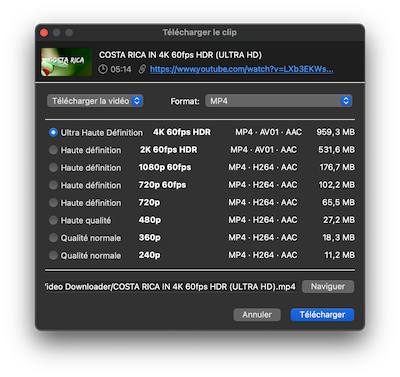Close the Télécharger le clip window
Viewport: 400px width, 377px height.
[x=44, y=32]
